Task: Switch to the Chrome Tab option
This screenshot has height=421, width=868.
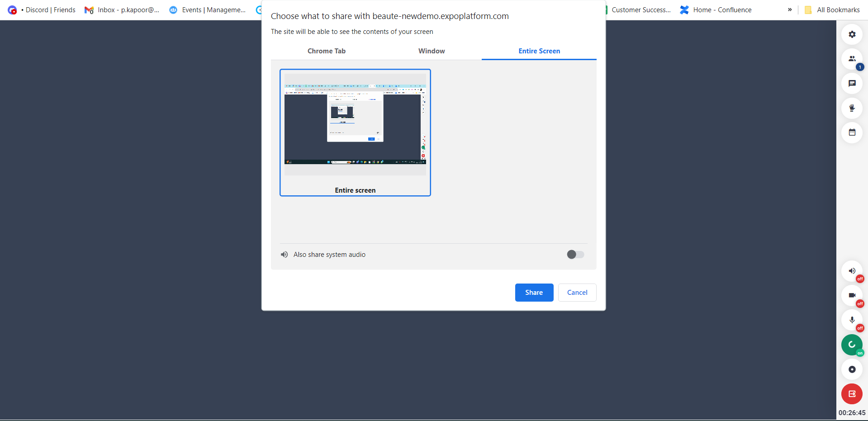Action: pos(327,51)
